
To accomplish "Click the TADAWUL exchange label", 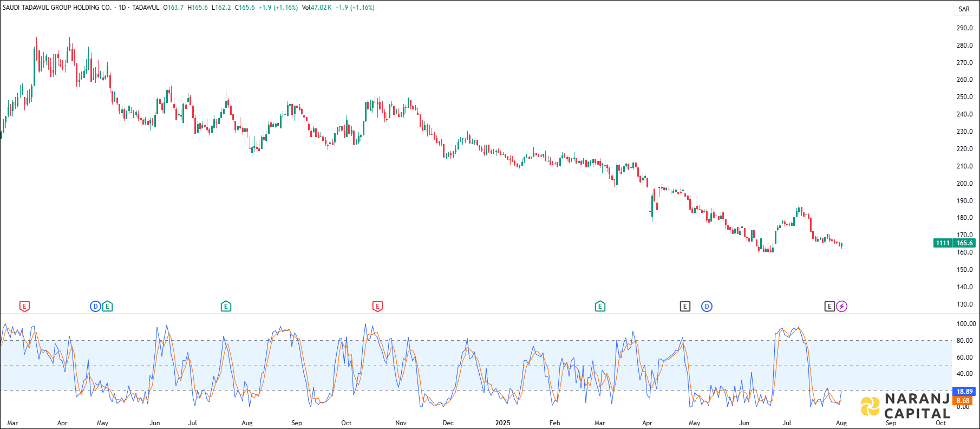I will [x=146, y=8].
